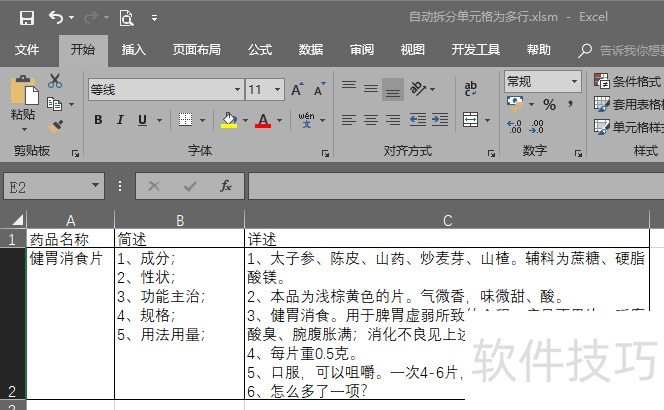Toggle Underline formatting
The image size is (664, 410).
tap(142, 120)
